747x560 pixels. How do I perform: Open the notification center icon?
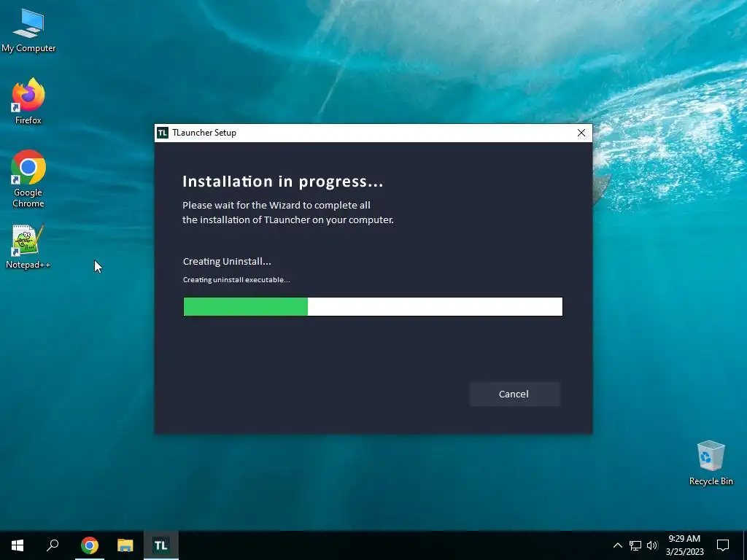[x=723, y=545]
